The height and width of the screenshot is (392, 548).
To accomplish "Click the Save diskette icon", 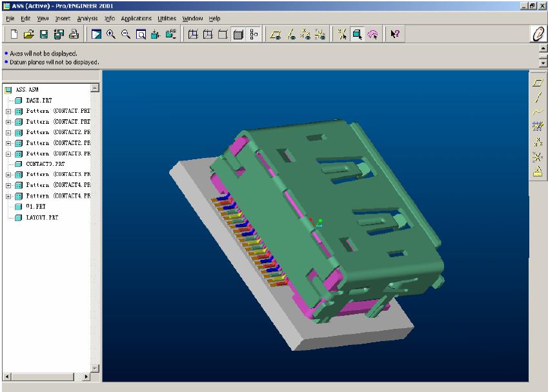I will [x=44, y=35].
